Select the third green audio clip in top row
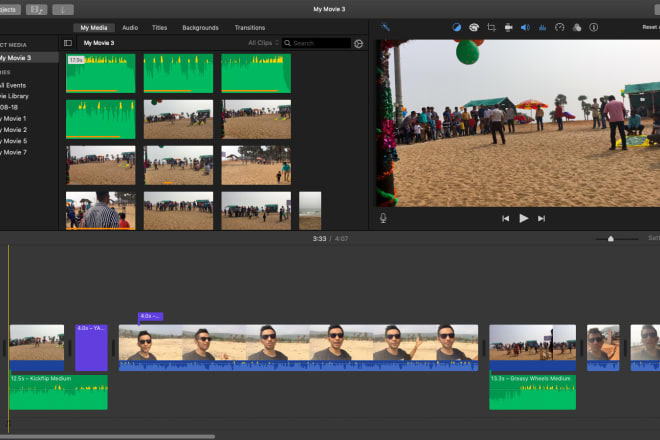 256,73
